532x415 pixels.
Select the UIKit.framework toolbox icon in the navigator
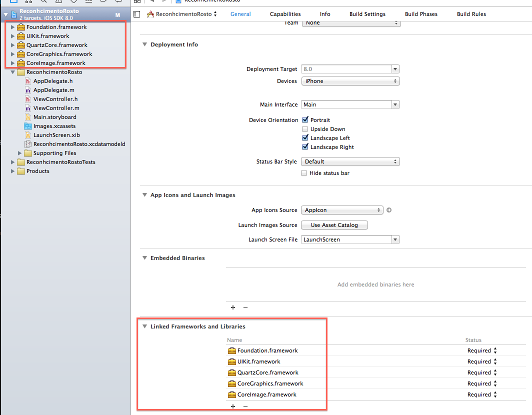click(21, 36)
